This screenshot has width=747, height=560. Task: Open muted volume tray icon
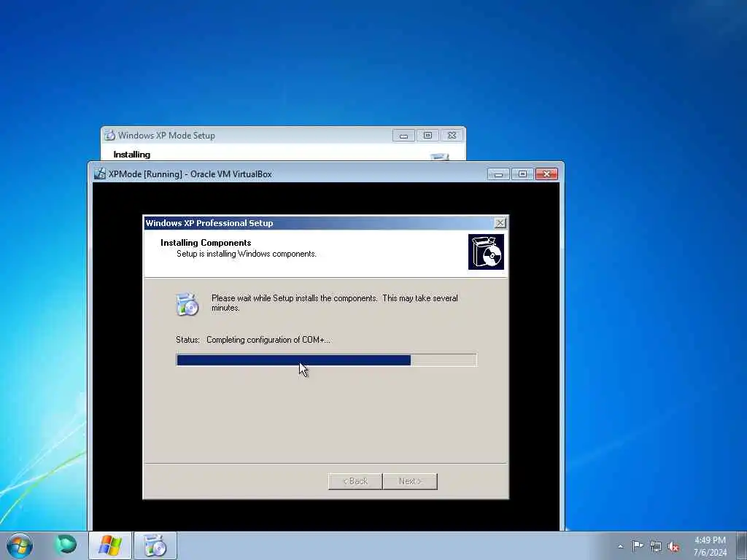673,547
